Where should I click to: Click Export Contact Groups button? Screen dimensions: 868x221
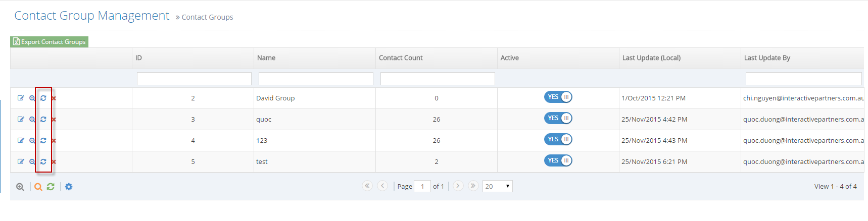pyautogui.click(x=50, y=42)
